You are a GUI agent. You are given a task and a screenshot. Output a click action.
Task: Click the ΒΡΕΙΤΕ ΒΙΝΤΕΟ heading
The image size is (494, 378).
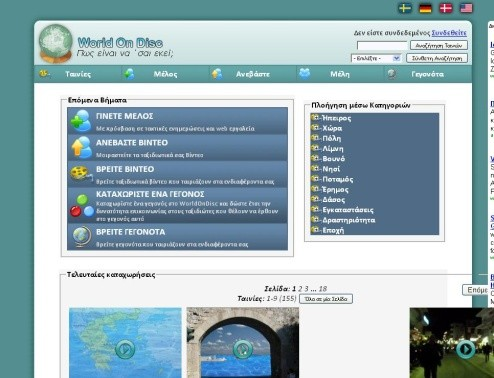point(125,169)
